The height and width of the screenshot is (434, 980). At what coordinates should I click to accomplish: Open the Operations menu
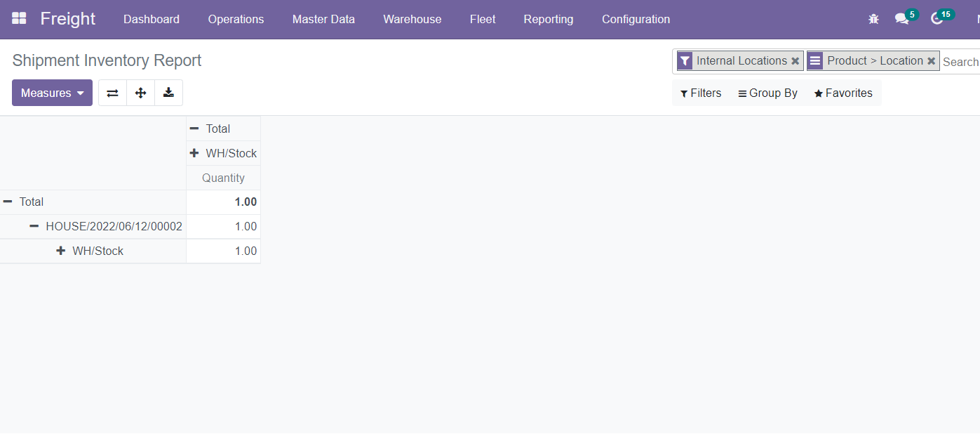point(236,19)
